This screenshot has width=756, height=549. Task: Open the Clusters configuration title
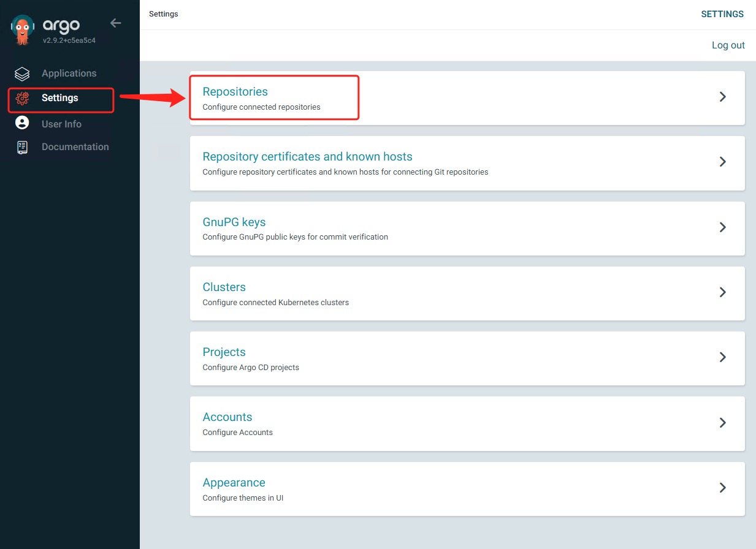pyautogui.click(x=224, y=287)
